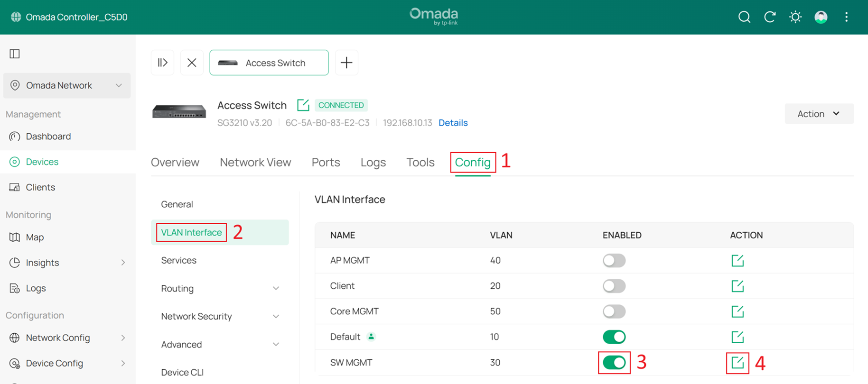This screenshot has height=384, width=868.
Task: Open the global search icon
Action: click(744, 17)
